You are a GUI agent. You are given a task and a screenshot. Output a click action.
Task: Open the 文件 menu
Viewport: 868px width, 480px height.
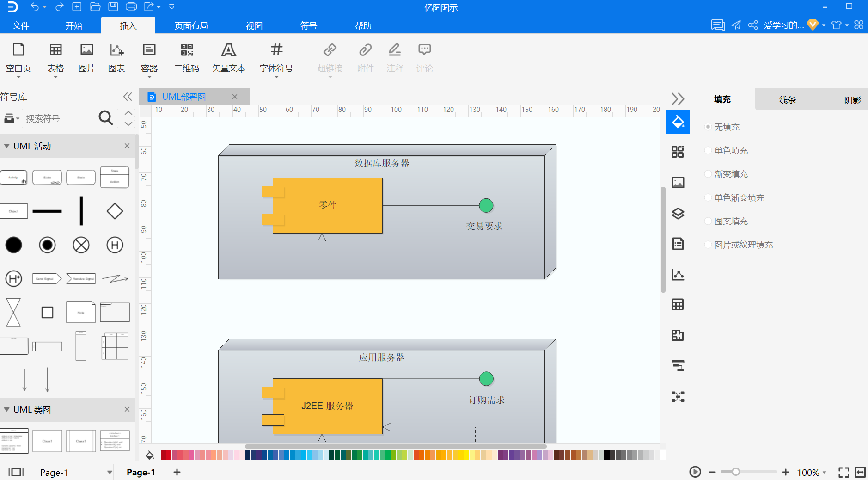[21, 25]
